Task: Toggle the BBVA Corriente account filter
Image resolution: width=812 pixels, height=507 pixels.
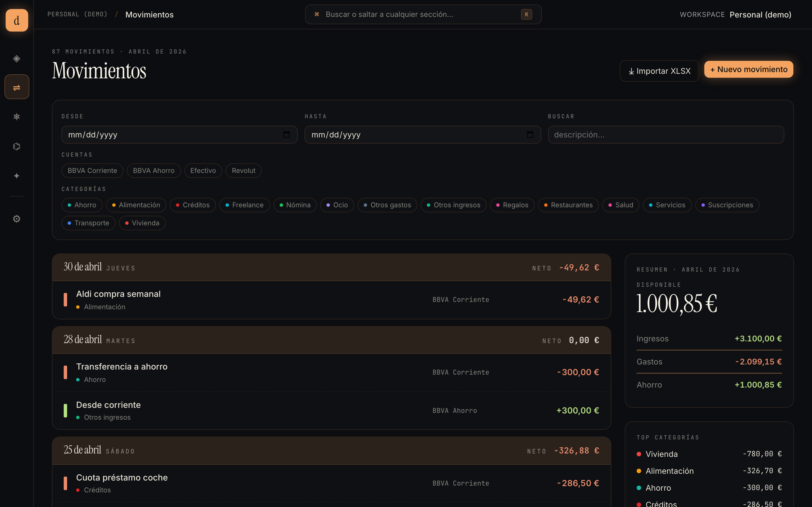Action: pyautogui.click(x=92, y=171)
